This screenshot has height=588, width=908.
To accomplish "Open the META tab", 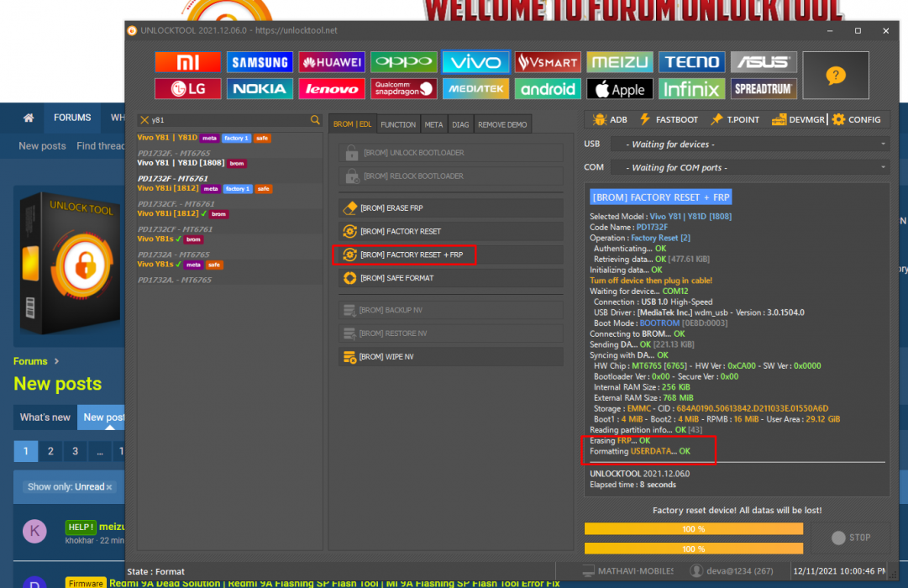I will pos(433,124).
